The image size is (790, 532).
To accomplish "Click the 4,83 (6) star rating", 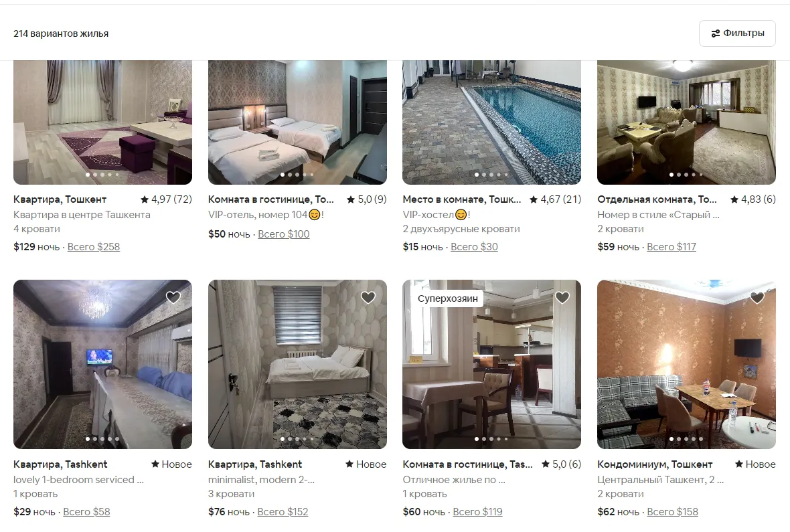I will click(x=753, y=199).
